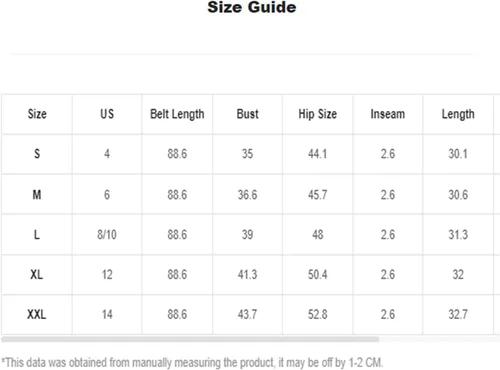The height and width of the screenshot is (370, 500).
Task: Click the XXL size row label
Action: pyautogui.click(x=37, y=314)
